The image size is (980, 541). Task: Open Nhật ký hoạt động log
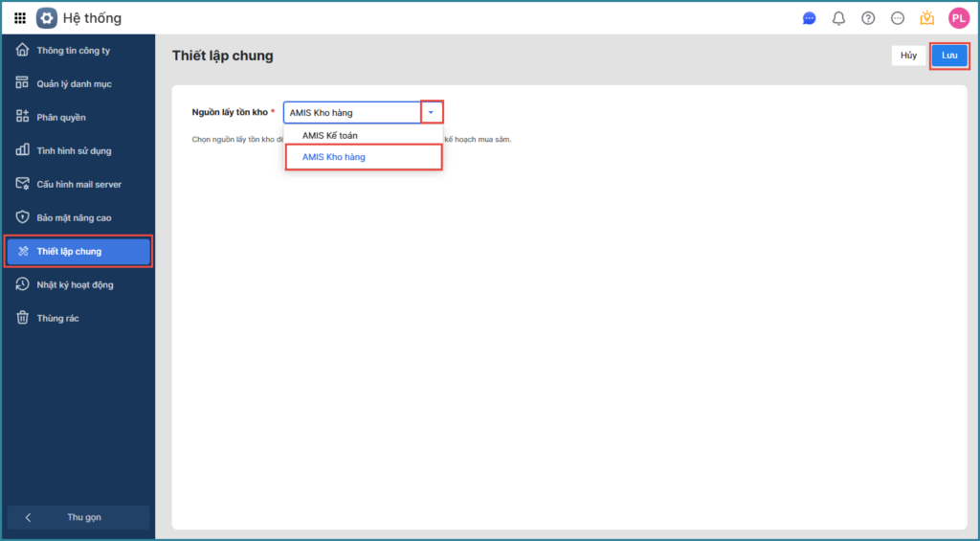click(78, 284)
